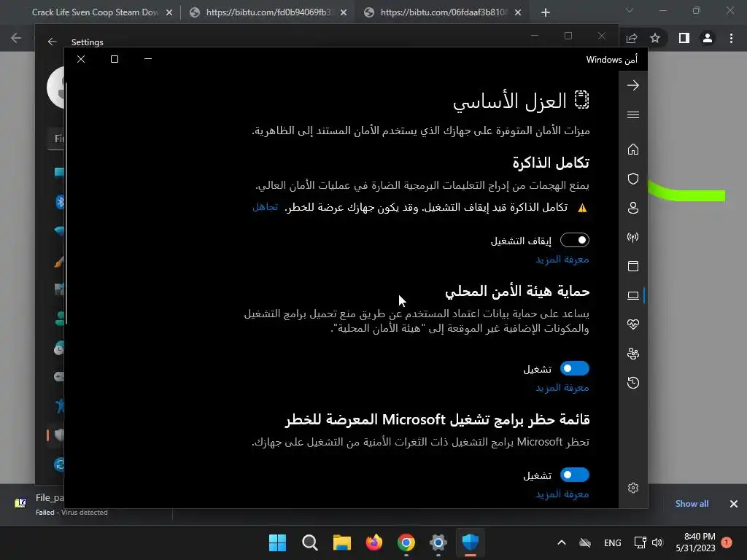Open Virus & threat protection shield icon

[x=633, y=179]
